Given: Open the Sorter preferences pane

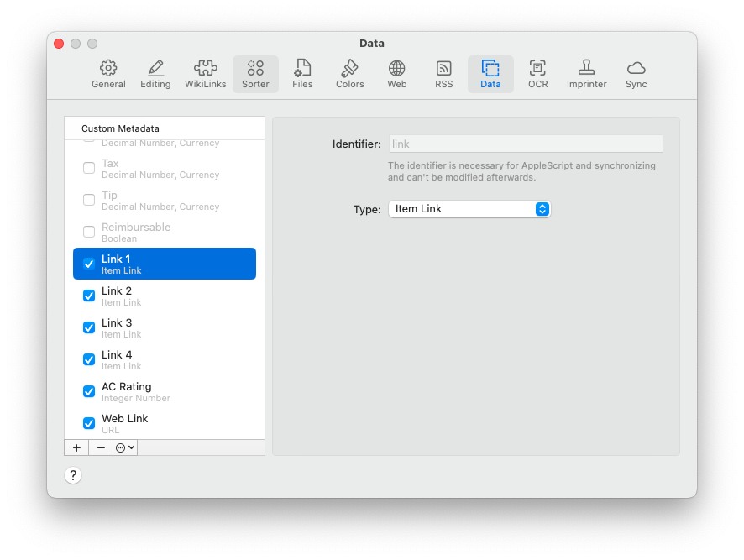Looking at the screenshot, I should click(255, 75).
